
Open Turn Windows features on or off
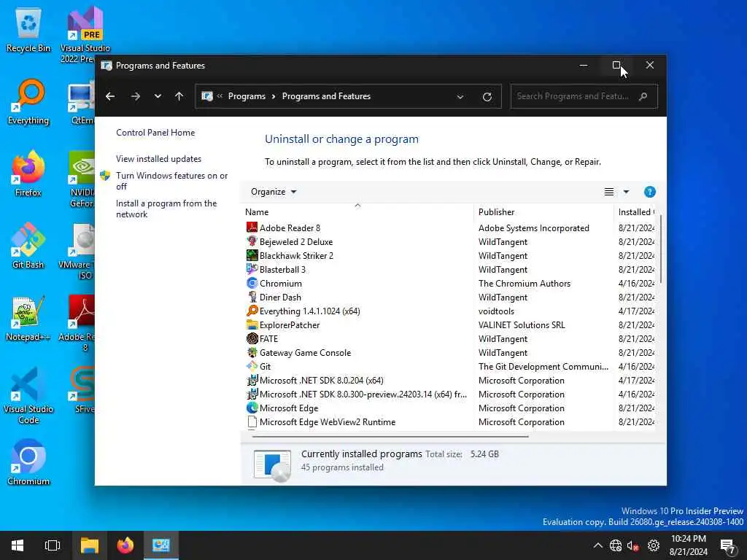pyautogui.click(x=172, y=181)
